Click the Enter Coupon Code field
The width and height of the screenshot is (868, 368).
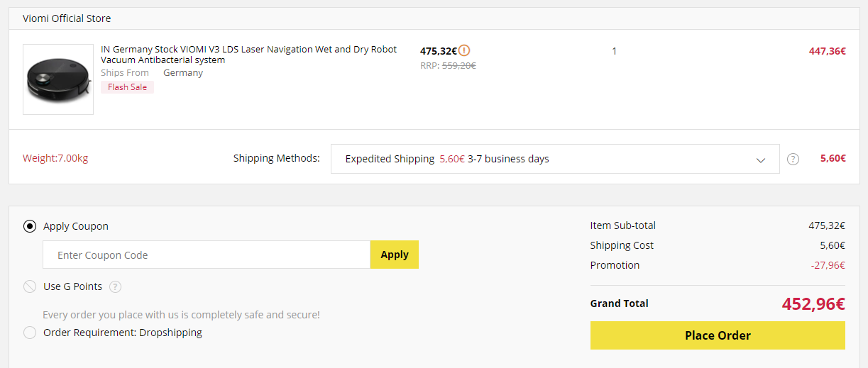point(206,255)
